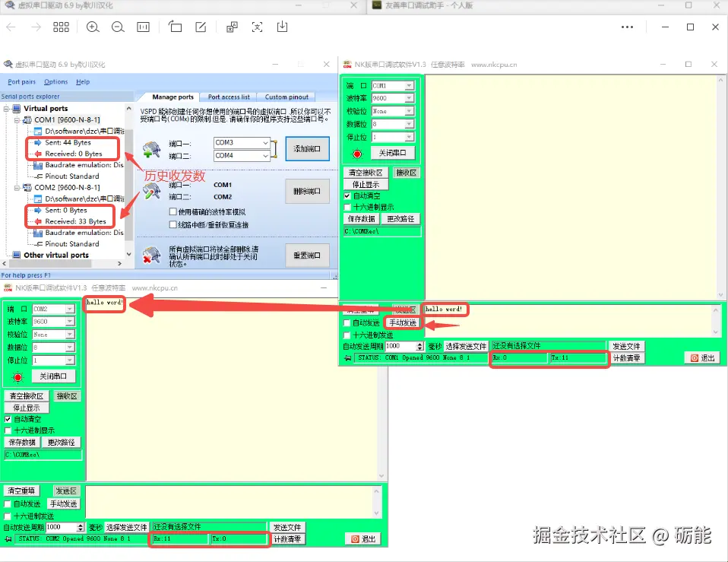The image size is (728, 562).
Task: Switch to the Custom pinout tab
Action: click(286, 97)
